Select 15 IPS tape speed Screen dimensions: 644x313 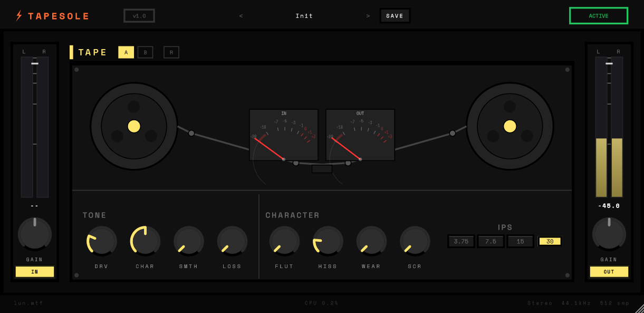click(521, 241)
